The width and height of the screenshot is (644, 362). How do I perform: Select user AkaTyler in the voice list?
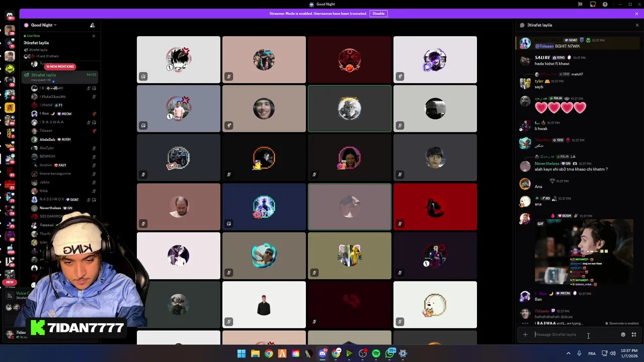coord(60,148)
